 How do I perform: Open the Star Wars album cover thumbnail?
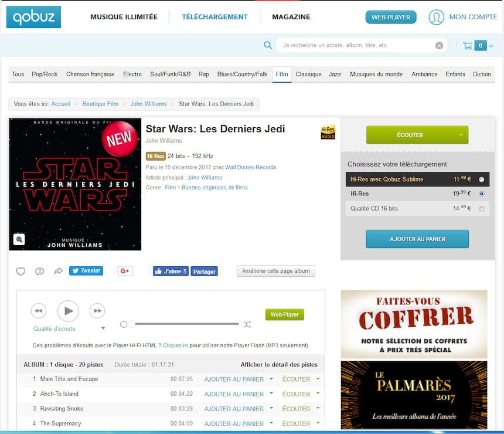[75, 184]
